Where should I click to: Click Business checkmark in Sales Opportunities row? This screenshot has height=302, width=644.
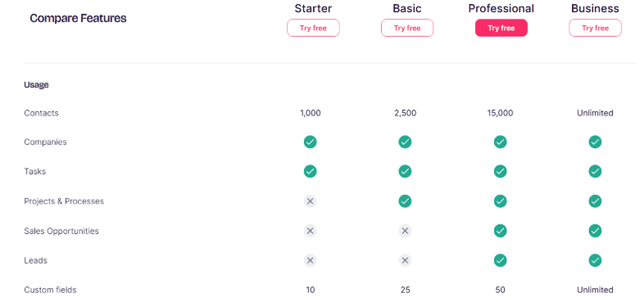pyautogui.click(x=595, y=231)
